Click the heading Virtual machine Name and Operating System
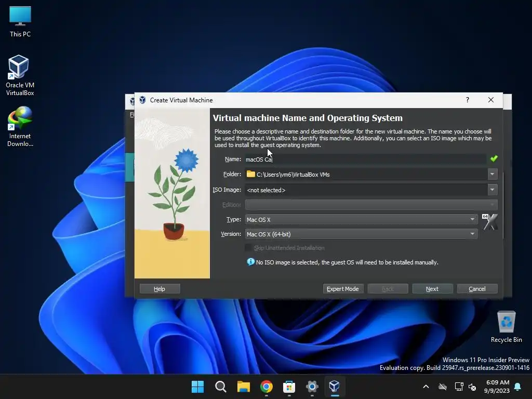 tap(308, 118)
